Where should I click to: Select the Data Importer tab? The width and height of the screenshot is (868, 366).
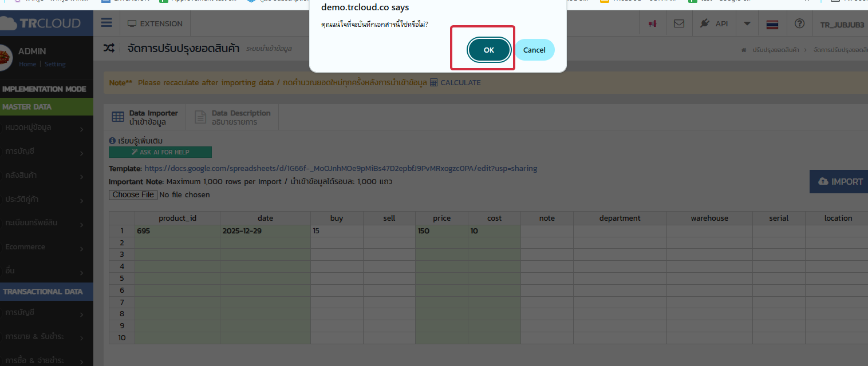(x=146, y=117)
